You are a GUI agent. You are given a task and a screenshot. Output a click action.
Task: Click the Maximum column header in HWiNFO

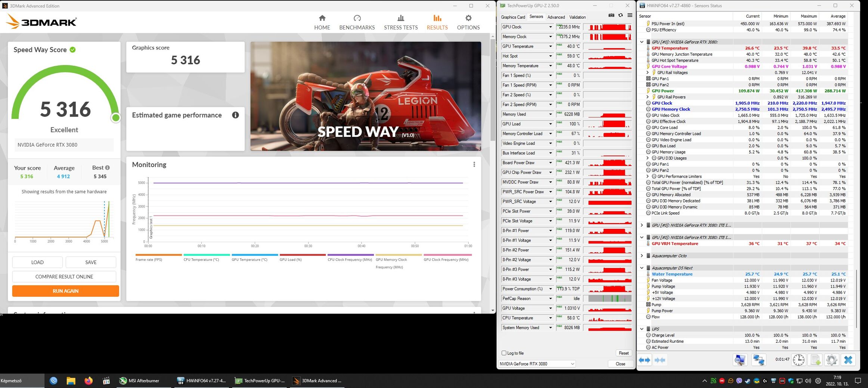tap(805, 16)
